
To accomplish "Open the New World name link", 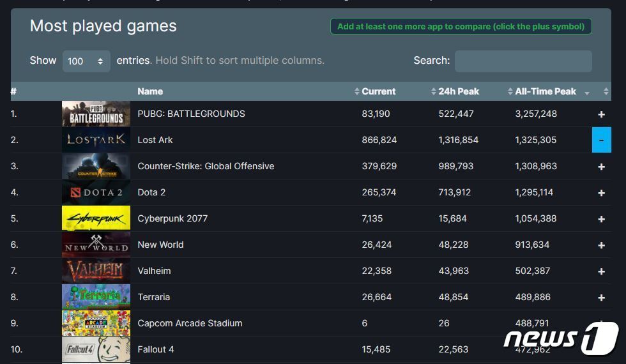I will click(160, 245).
